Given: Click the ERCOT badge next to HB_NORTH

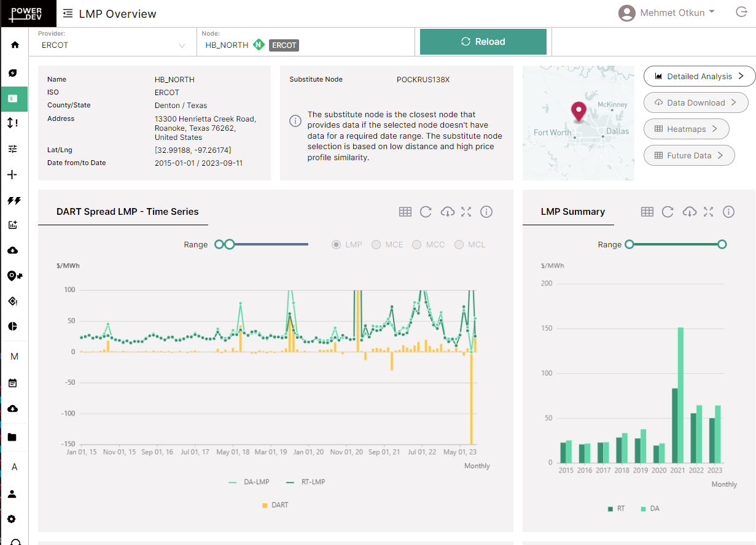Looking at the screenshot, I should [x=284, y=45].
